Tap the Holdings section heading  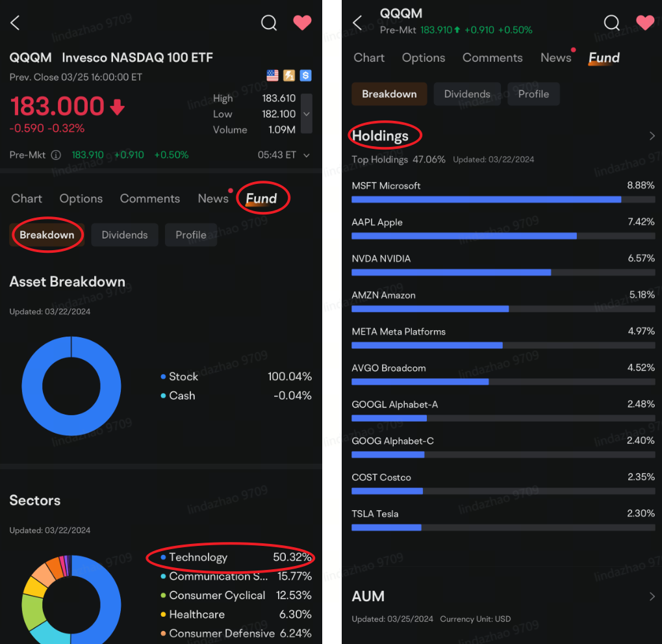pyautogui.click(x=380, y=136)
